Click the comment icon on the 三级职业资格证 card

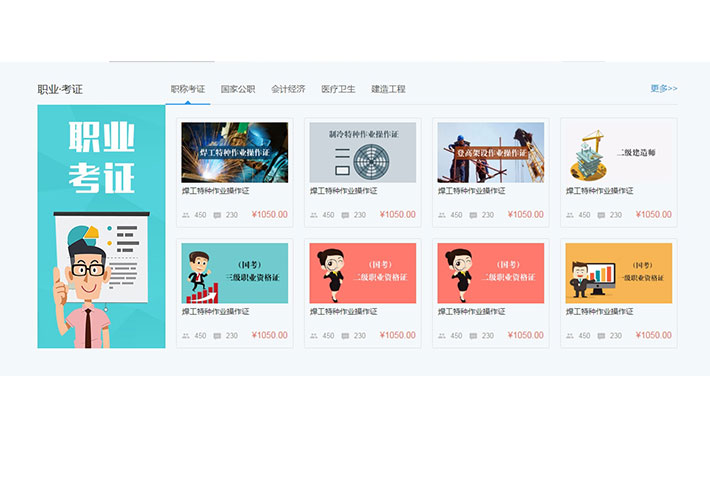coord(218,336)
